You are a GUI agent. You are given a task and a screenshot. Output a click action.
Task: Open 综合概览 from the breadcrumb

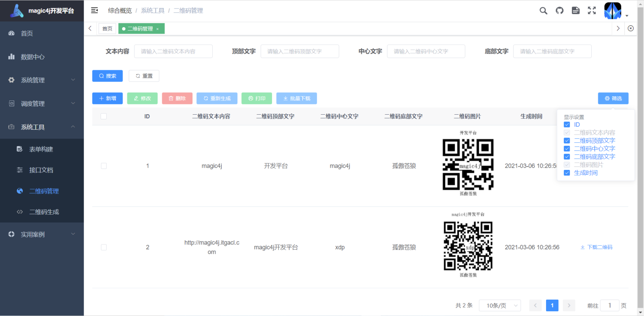[120, 10]
